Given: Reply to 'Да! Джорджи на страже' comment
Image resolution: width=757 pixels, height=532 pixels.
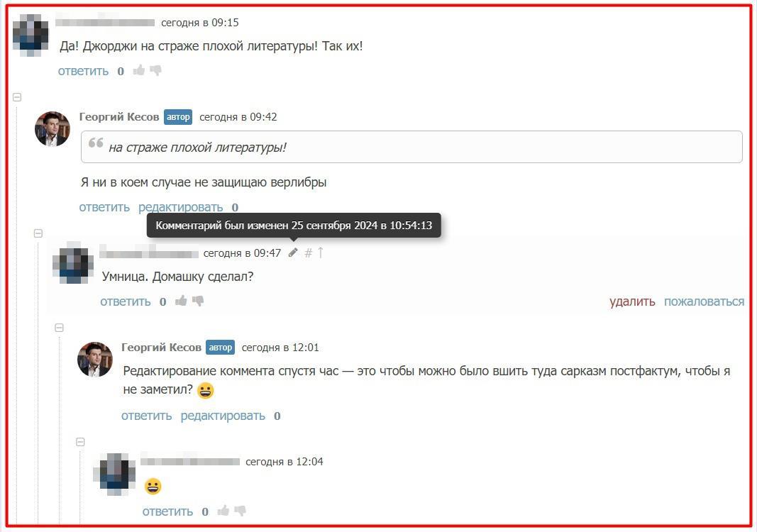Looking at the screenshot, I should tap(84, 71).
